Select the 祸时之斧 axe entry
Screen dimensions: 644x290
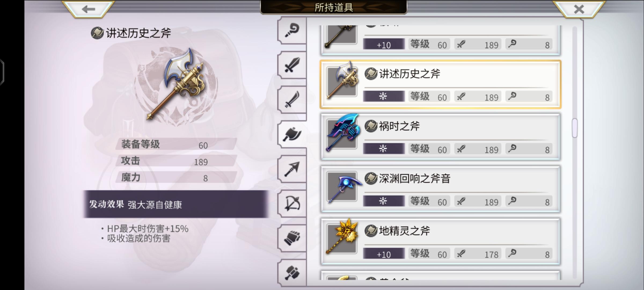click(x=440, y=137)
